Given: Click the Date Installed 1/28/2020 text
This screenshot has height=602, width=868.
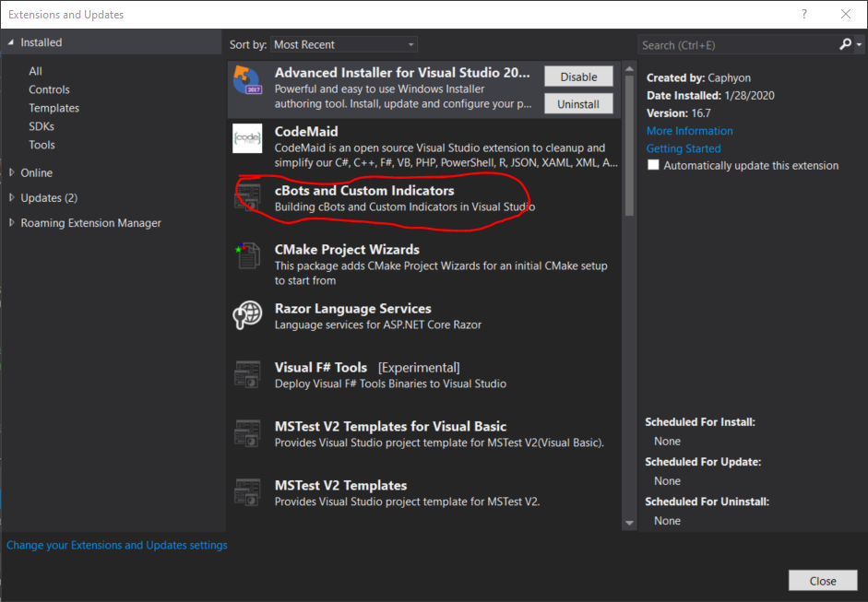Looking at the screenshot, I should point(710,95).
